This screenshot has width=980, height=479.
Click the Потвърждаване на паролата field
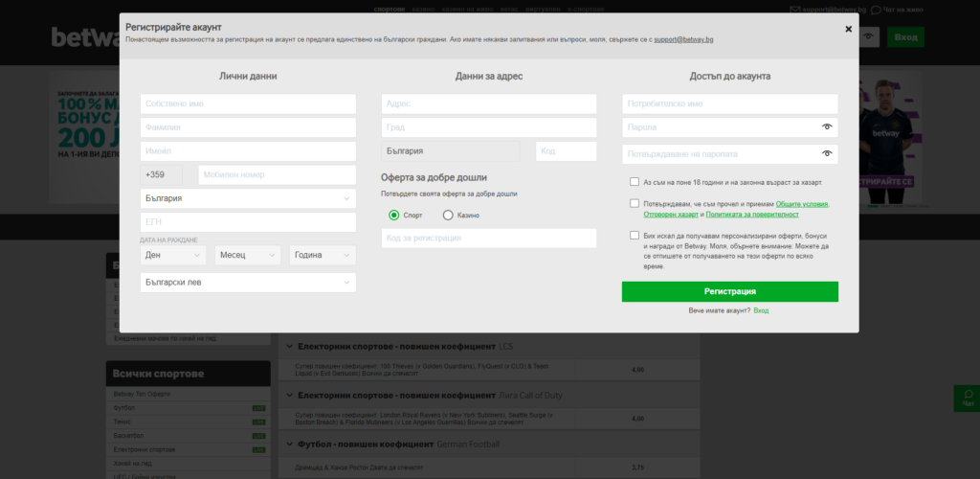(730, 154)
